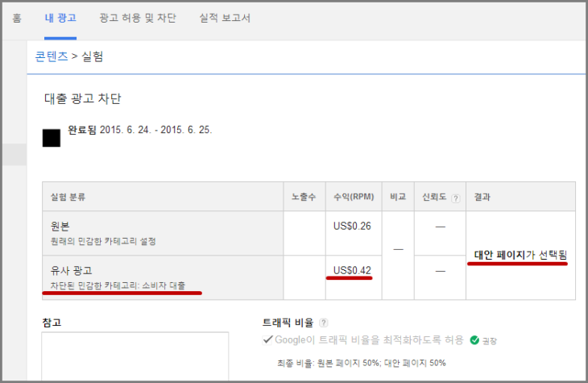Image resolution: width=588 pixels, height=383 pixels.
Task: Click the help icon beside 트래픽 비율
Action: (324, 323)
